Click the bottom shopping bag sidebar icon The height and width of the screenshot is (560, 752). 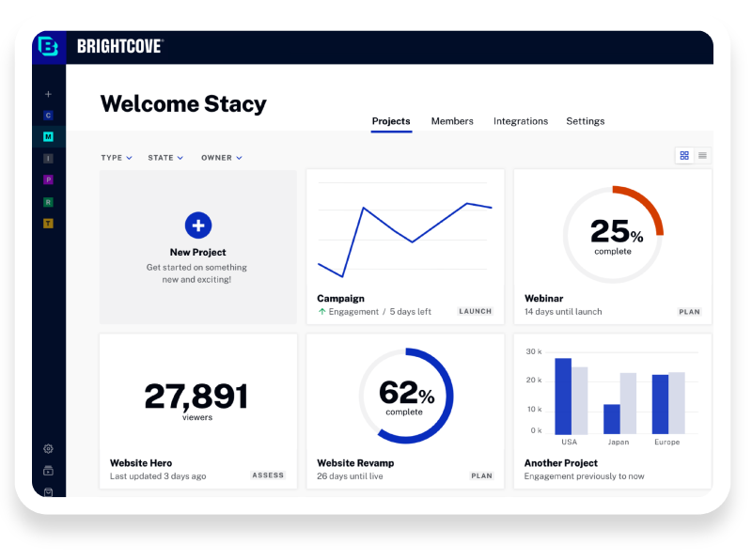(48, 492)
